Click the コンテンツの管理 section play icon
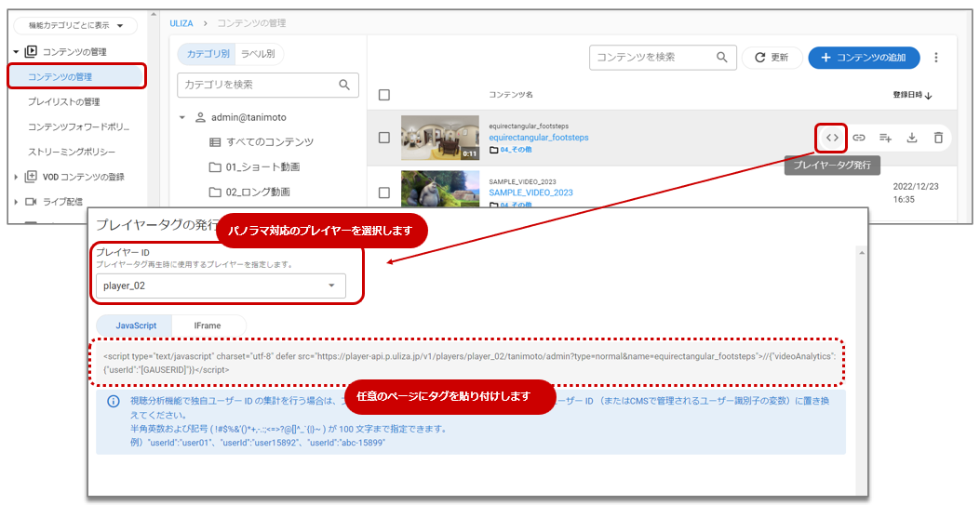 (31, 52)
